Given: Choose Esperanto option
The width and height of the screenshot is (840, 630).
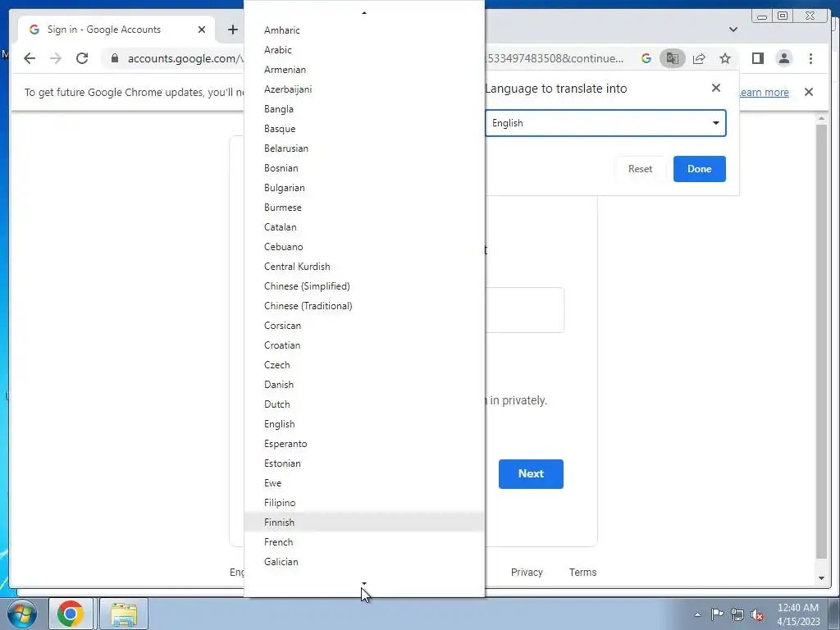Looking at the screenshot, I should (364, 444).
